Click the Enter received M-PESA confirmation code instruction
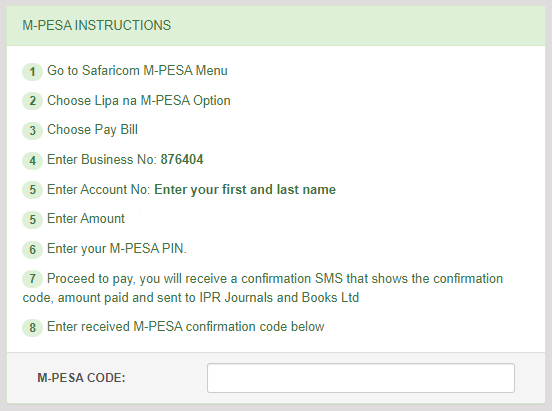Screen dimensions: 552x411 186,326
